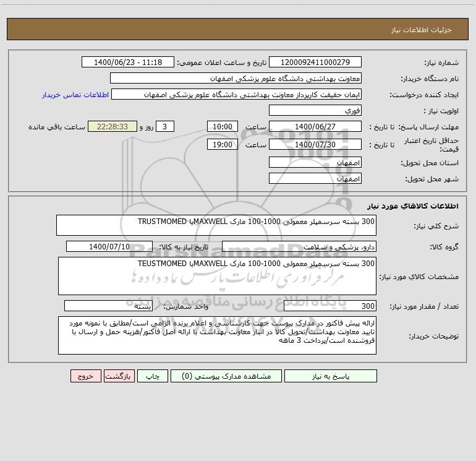This screenshot has height=461, width=476.
Task: Click the quantity field showing 300
Action: pyautogui.click(x=330, y=306)
